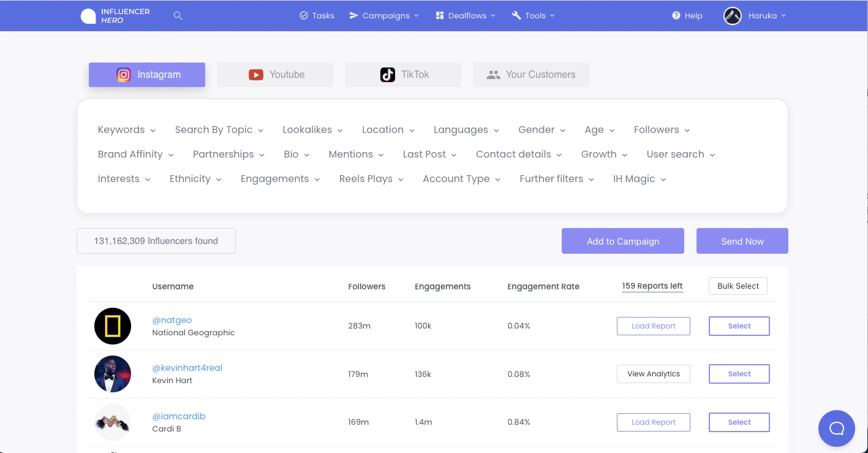Viewport: 868px width, 453px height.
Task: Click Cardi B's profile thumbnail
Action: point(113,422)
